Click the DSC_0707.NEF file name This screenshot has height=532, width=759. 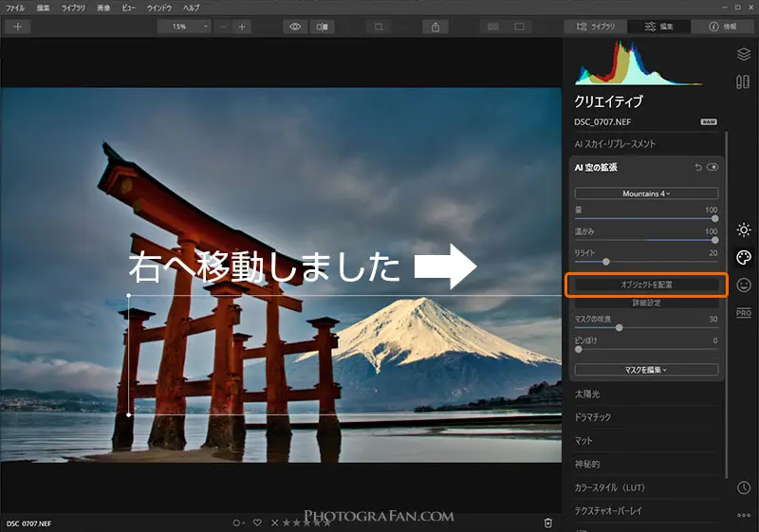pos(602,122)
